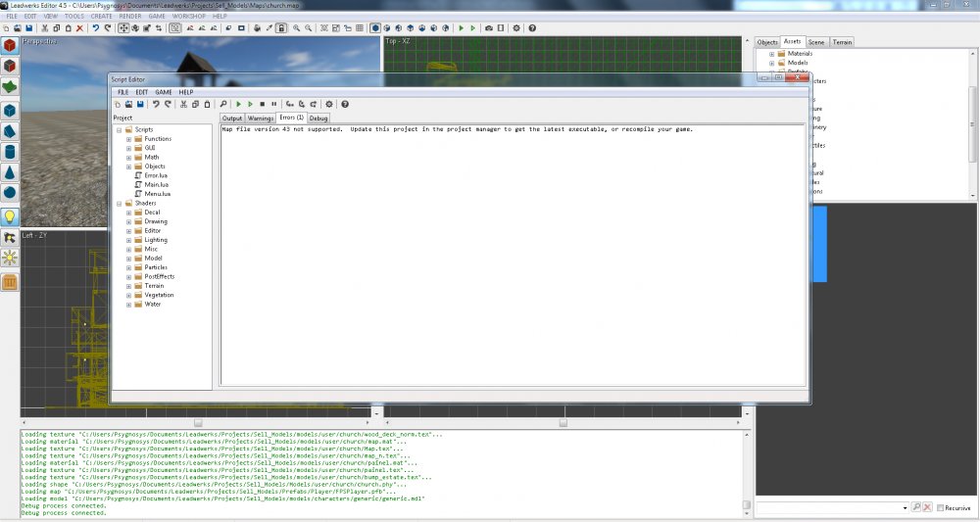Undo last action in main editor toolbar
Image resolution: width=980 pixels, height=522 pixels.
point(96,28)
